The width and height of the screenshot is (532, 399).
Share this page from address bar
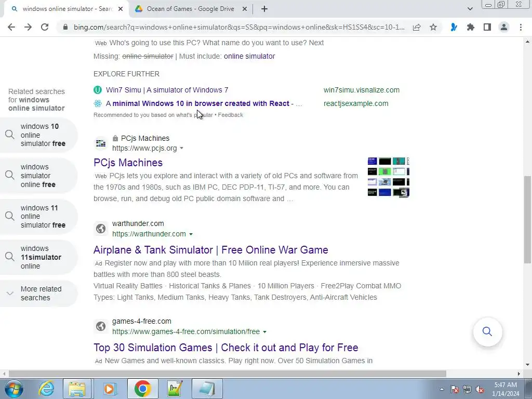tap(417, 27)
